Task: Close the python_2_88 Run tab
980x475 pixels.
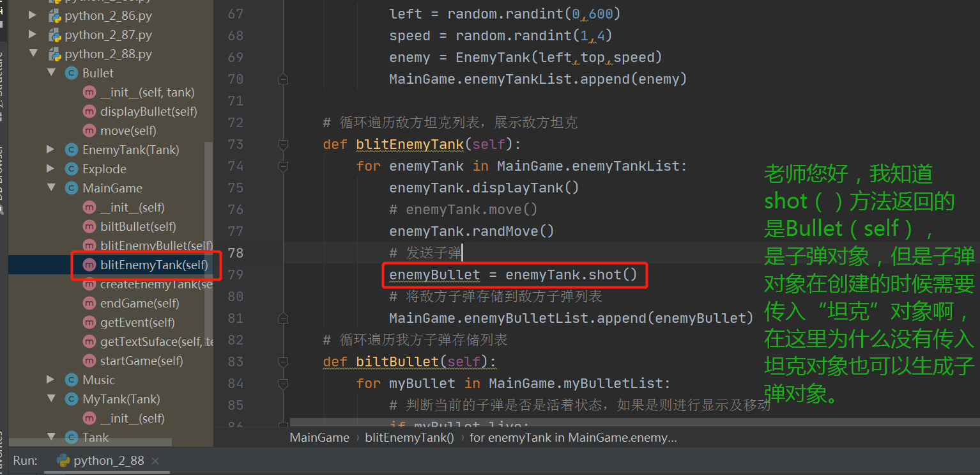Action: (155, 461)
